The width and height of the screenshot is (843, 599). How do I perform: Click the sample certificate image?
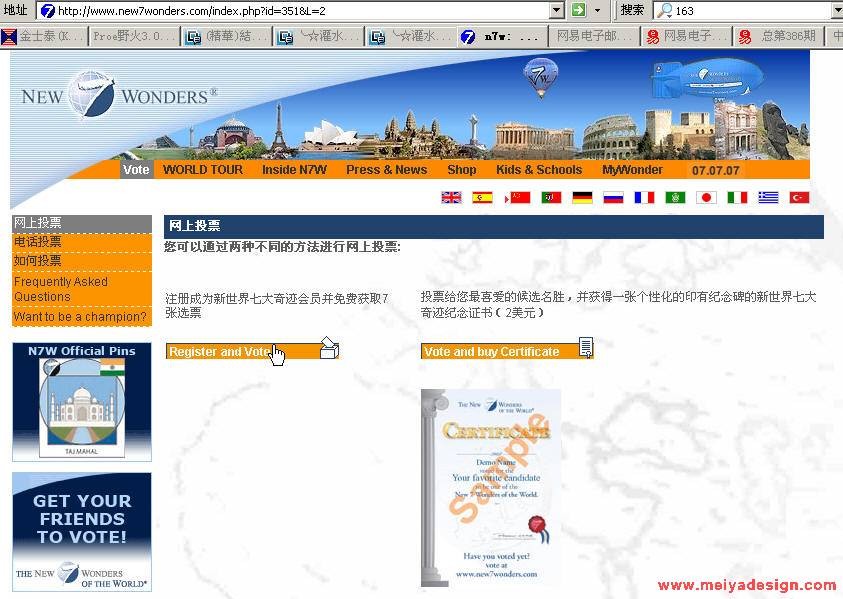491,488
